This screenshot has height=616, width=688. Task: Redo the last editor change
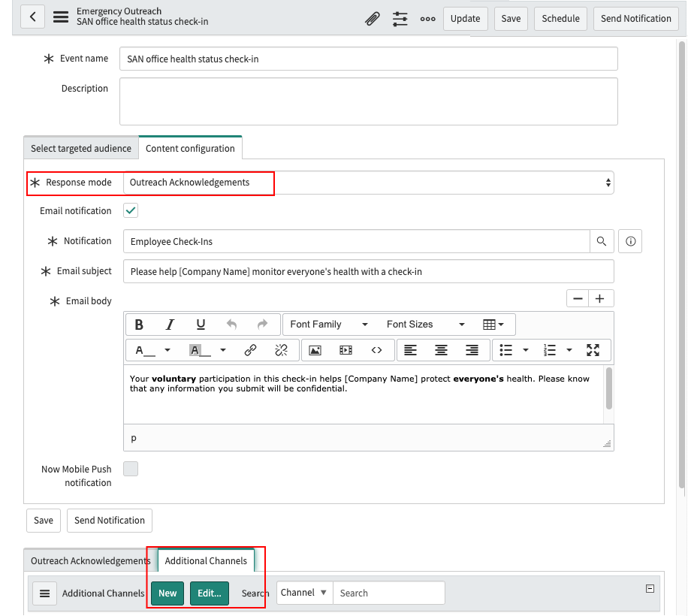pos(262,325)
